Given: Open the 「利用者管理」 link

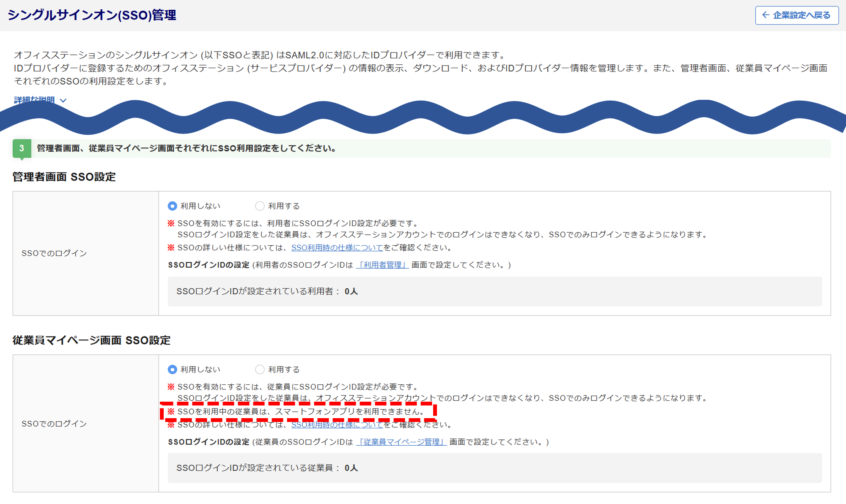Looking at the screenshot, I should pyautogui.click(x=382, y=265).
